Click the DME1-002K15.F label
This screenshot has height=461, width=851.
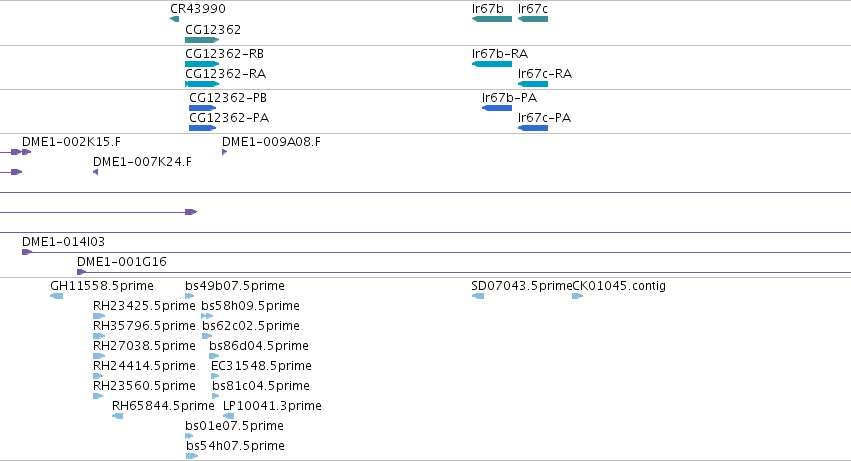point(71,142)
